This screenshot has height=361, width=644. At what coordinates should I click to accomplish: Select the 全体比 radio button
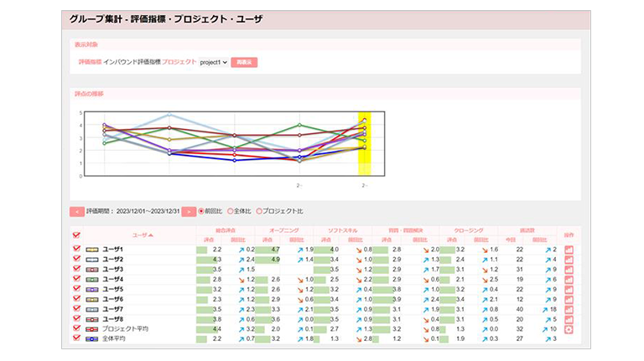231,212
